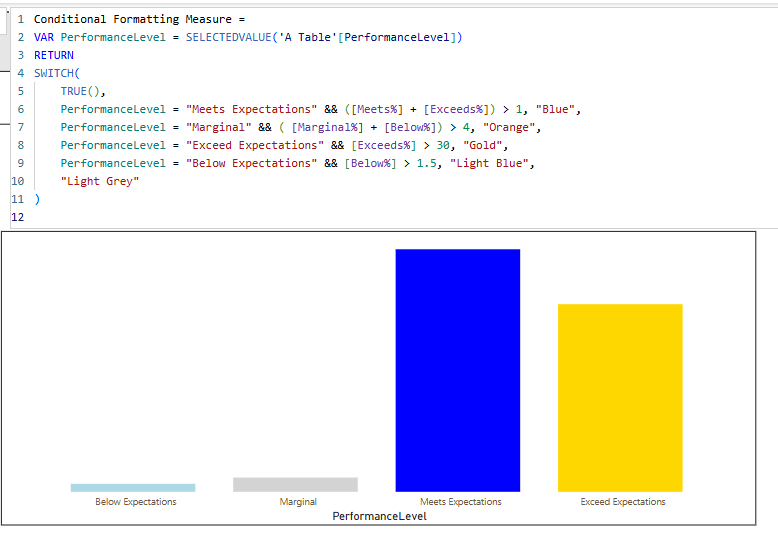Click the "Meets Expectations" string on line 6
778x539 pixels.
click(252, 109)
